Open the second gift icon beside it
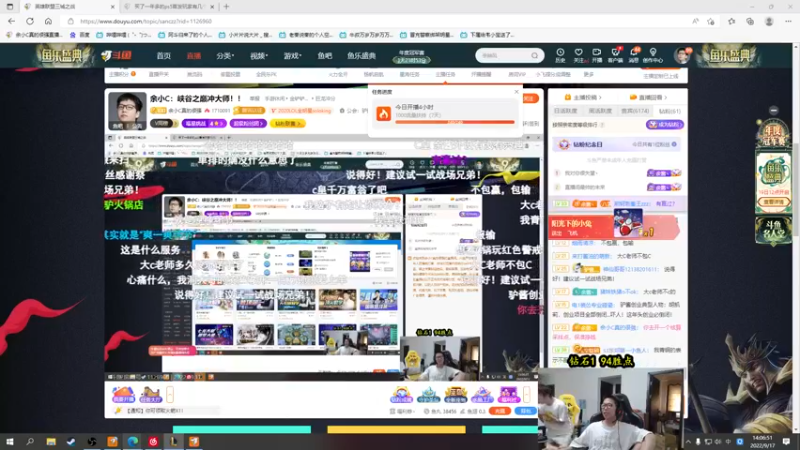Screen dimensions: 800x450 coord(151,394)
